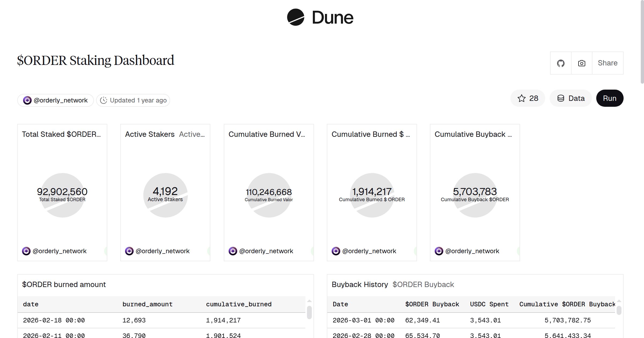Viewport: 644px width, 338px height.
Task: Click the database icon on the Data button
Action: pos(561,98)
